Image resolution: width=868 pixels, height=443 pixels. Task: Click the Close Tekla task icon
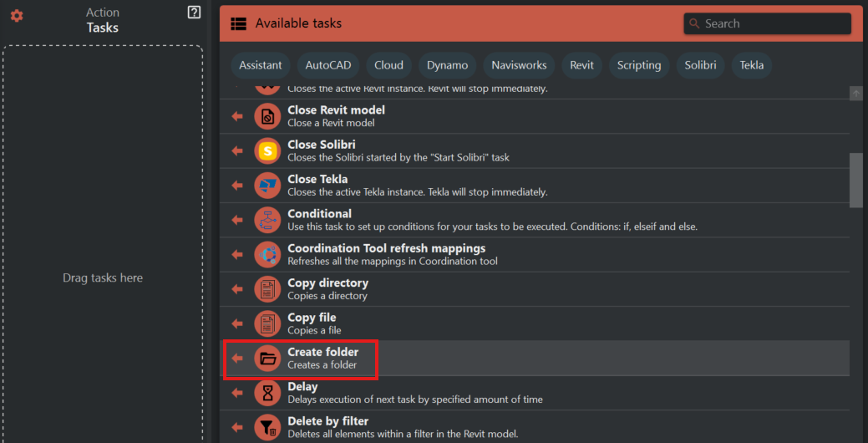pyautogui.click(x=268, y=186)
